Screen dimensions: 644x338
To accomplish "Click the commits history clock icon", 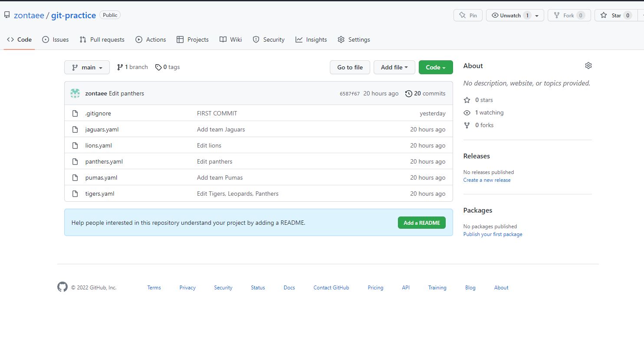I will click(408, 93).
